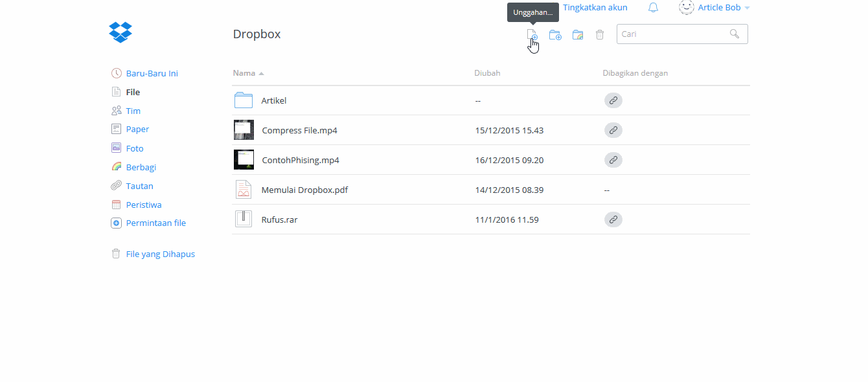Click the Dibagikan dengan column header
This screenshot has width=868, height=382.
pyautogui.click(x=635, y=73)
